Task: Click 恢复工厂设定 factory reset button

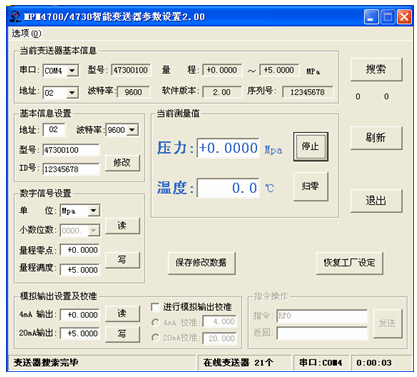Action: point(349,263)
